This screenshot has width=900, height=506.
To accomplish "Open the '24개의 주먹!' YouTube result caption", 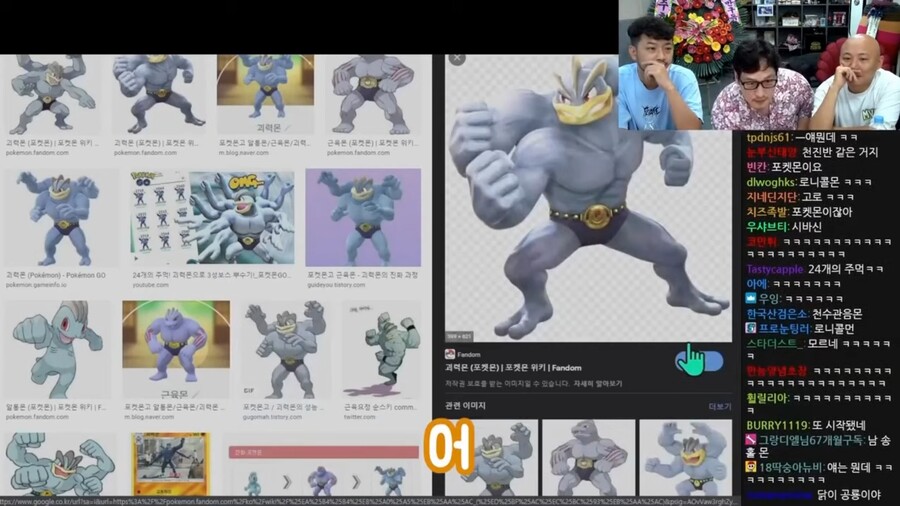I will (211, 275).
